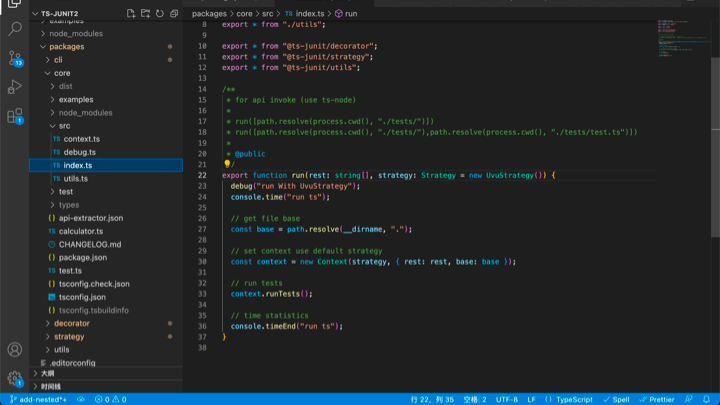Open context.ts file
The image size is (720, 405).
pyautogui.click(x=106, y=139)
